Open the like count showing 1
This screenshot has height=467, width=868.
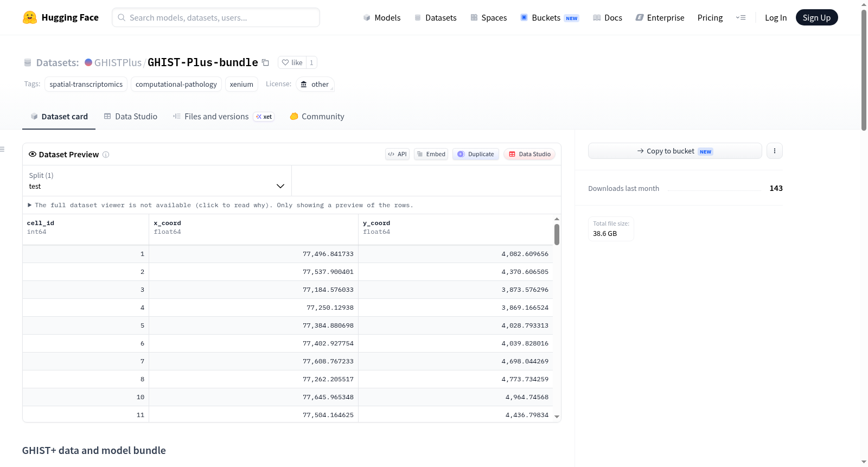click(x=311, y=62)
